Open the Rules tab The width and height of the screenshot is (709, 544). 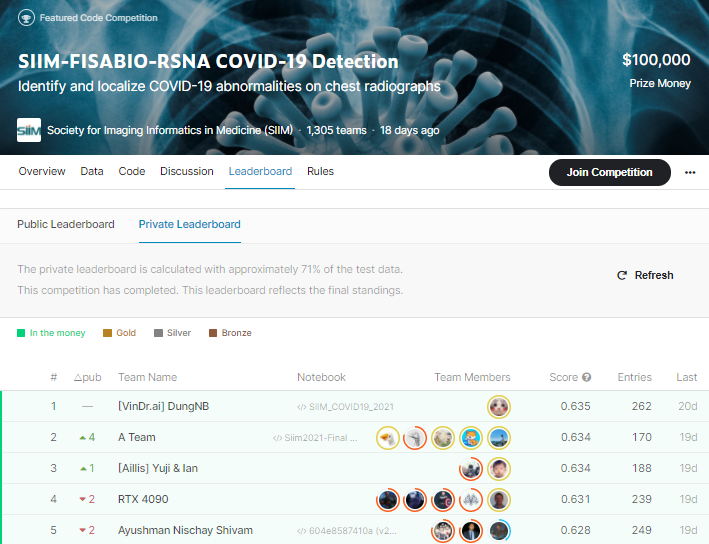point(320,171)
